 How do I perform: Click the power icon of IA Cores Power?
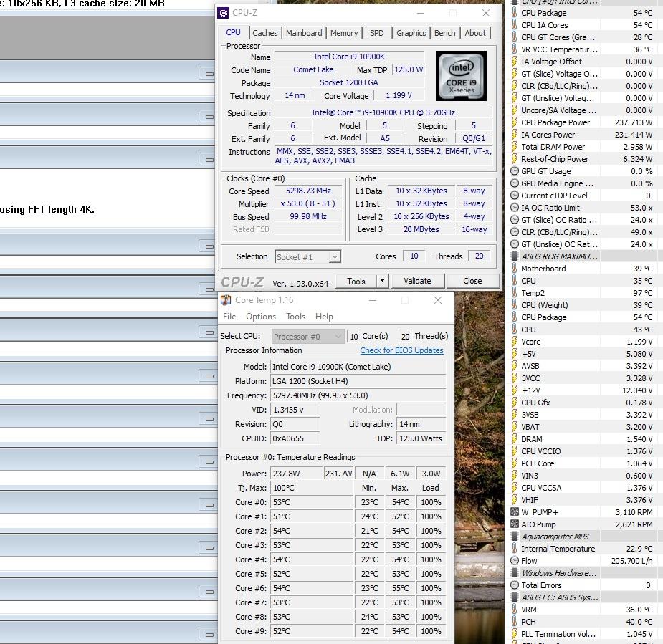(x=514, y=135)
